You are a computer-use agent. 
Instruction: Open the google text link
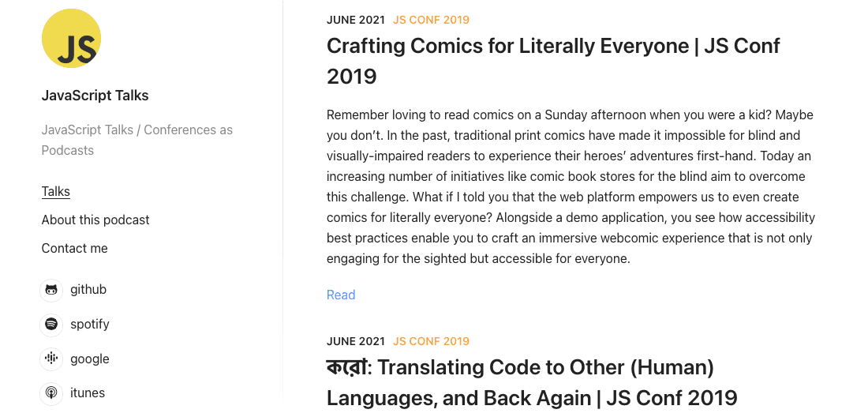[x=90, y=359]
